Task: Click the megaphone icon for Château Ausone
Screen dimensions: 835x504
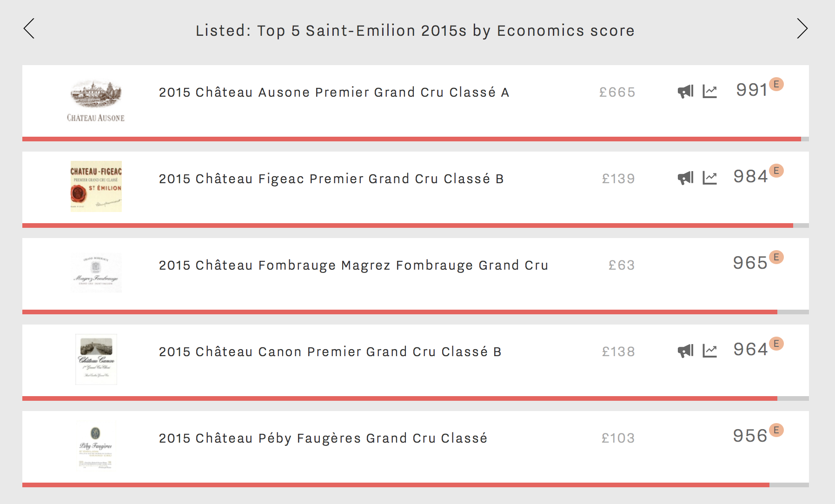Action: 685,92
